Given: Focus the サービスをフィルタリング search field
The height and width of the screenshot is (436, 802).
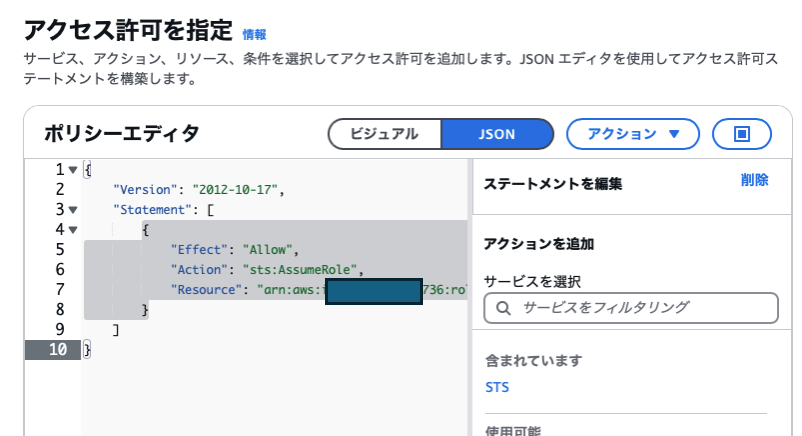Looking at the screenshot, I should [640, 307].
